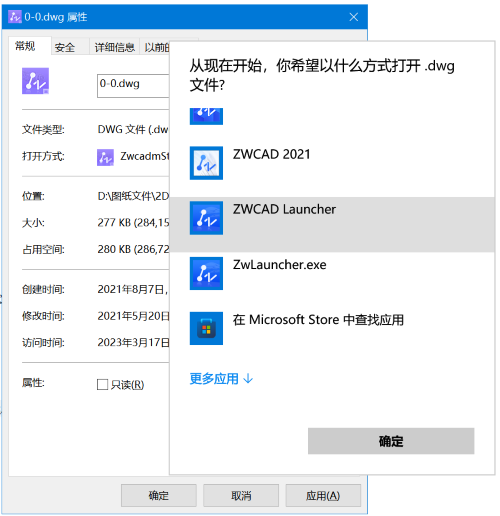The width and height of the screenshot is (500, 516).
Task: Click the title bar icon of 0-0.dwg 属性
Action: pyautogui.click(x=15, y=17)
